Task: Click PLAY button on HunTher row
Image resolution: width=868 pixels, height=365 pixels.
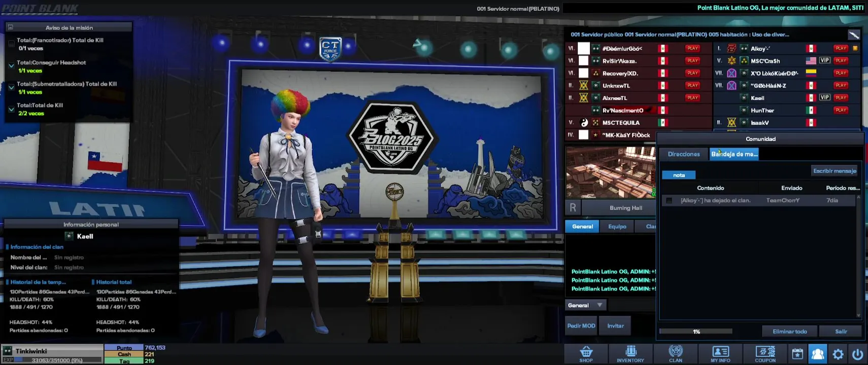Action: pyautogui.click(x=841, y=110)
